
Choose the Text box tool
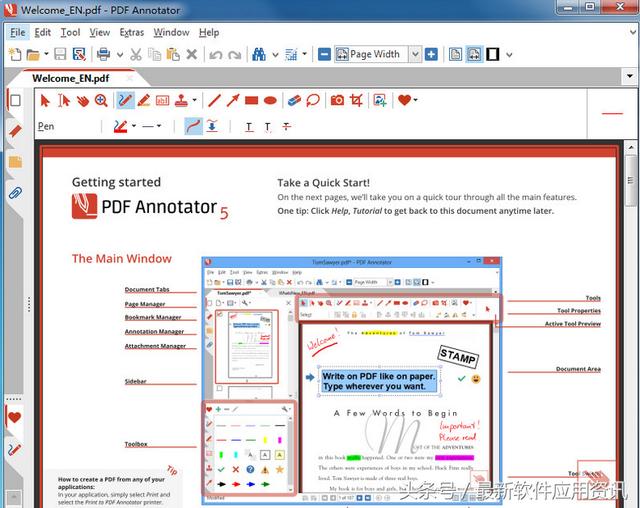pyautogui.click(x=162, y=100)
